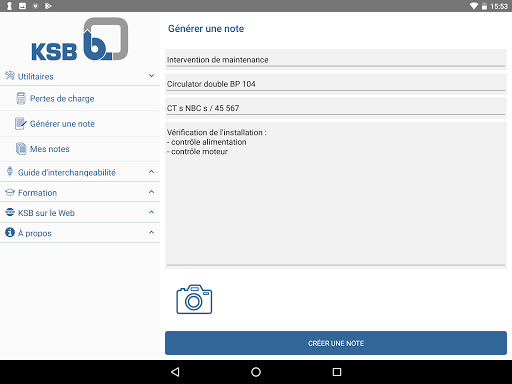512x384 pixels.
Task: Expand the Formation section chevron
Action: pos(151,192)
